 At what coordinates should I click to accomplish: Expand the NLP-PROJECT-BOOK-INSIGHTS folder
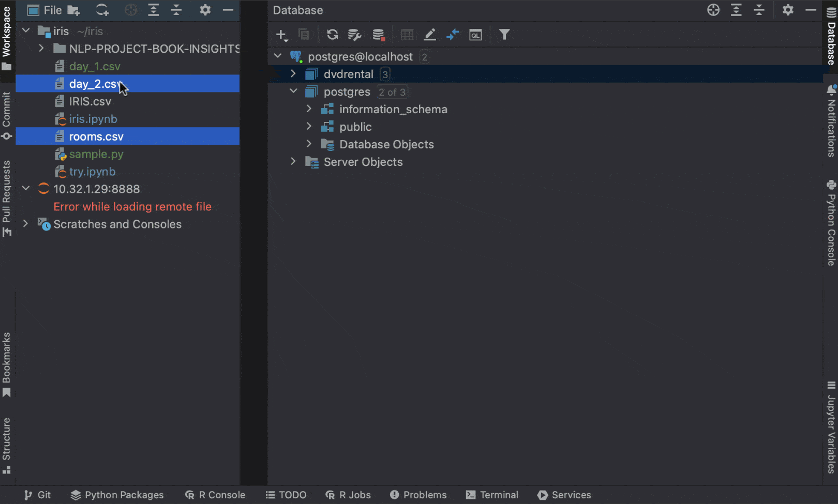(x=41, y=49)
